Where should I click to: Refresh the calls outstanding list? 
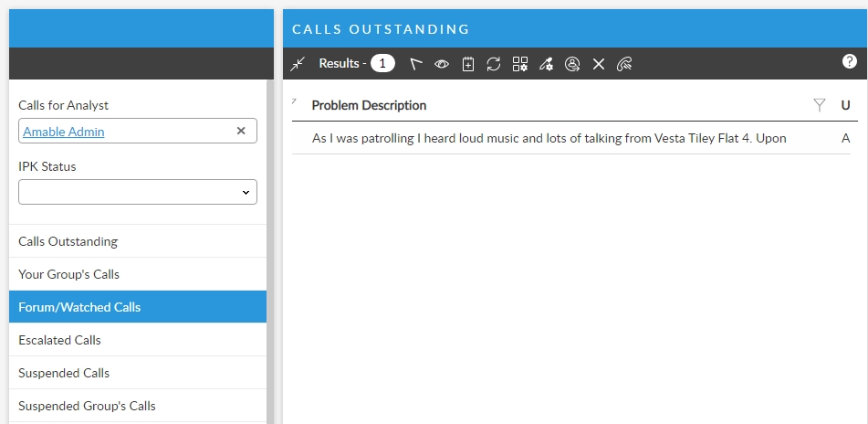494,64
